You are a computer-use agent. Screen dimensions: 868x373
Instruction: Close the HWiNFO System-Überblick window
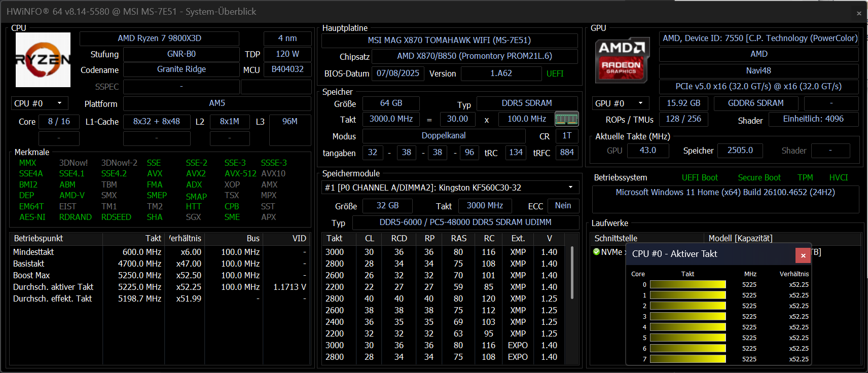coord(859,13)
